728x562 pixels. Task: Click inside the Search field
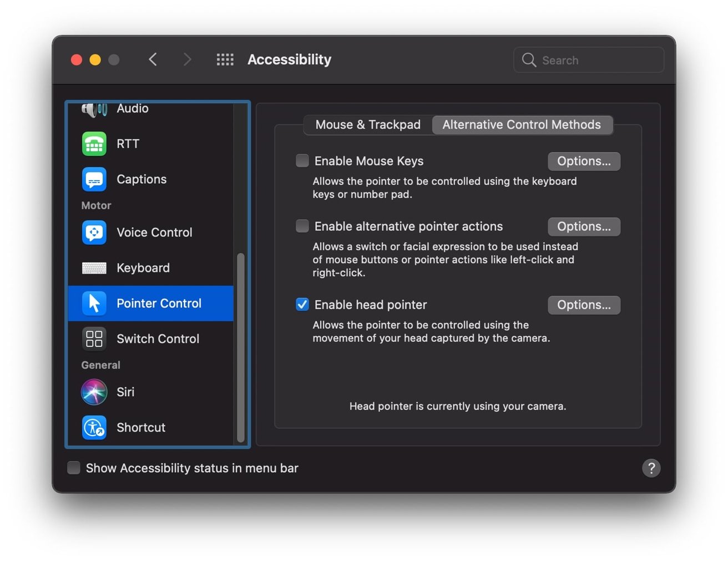click(588, 60)
